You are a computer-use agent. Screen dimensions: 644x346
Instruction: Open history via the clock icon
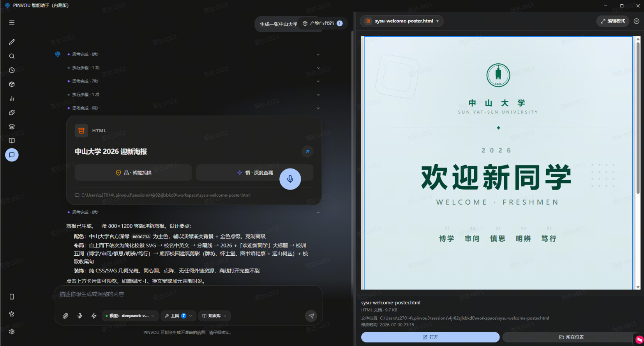click(12, 70)
